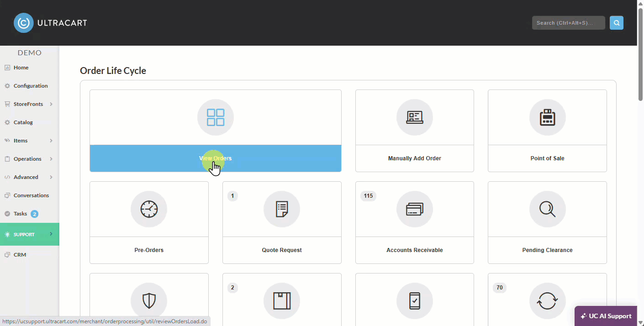Click the Accounts Receivable credit card icon
Image resolution: width=644 pixels, height=326 pixels.
pyautogui.click(x=415, y=209)
